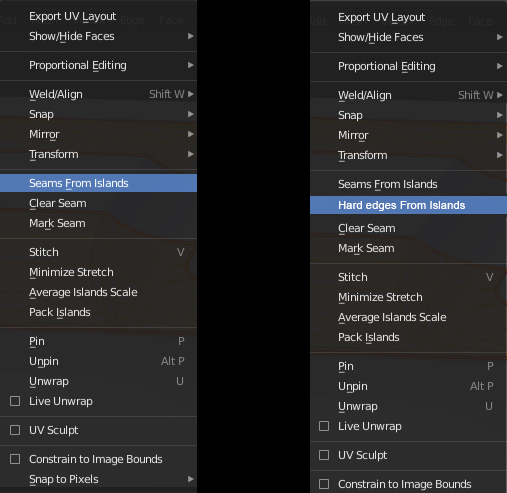Select Mark Seam in left menu
This screenshot has width=507, height=493.
(98, 223)
